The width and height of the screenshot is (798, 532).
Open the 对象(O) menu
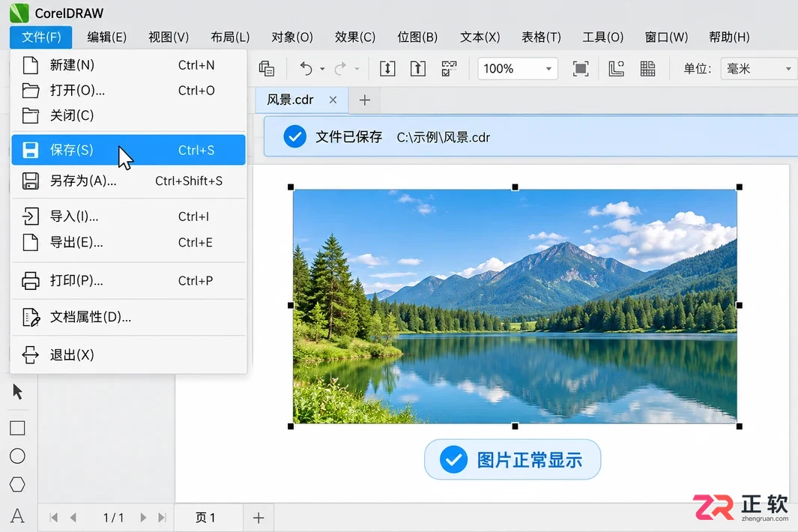pyautogui.click(x=292, y=37)
